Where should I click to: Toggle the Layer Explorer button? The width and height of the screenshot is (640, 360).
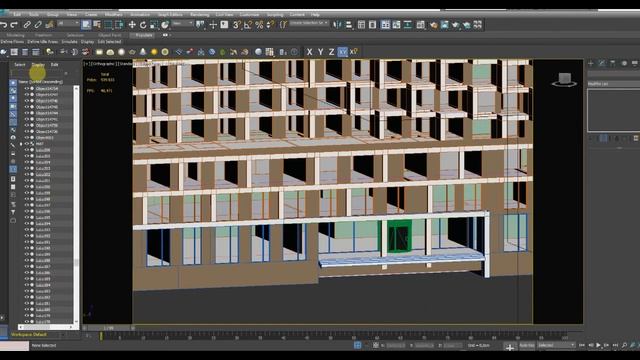point(372,25)
